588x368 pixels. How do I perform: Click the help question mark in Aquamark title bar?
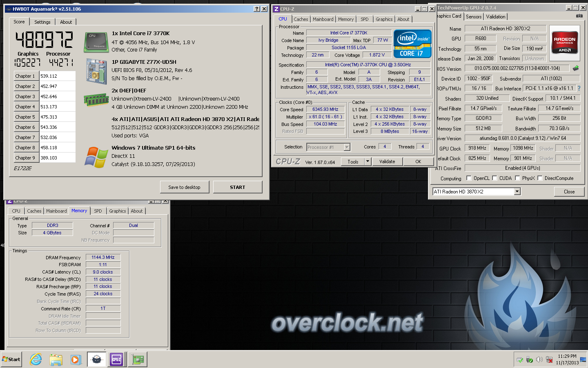pos(256,9)
